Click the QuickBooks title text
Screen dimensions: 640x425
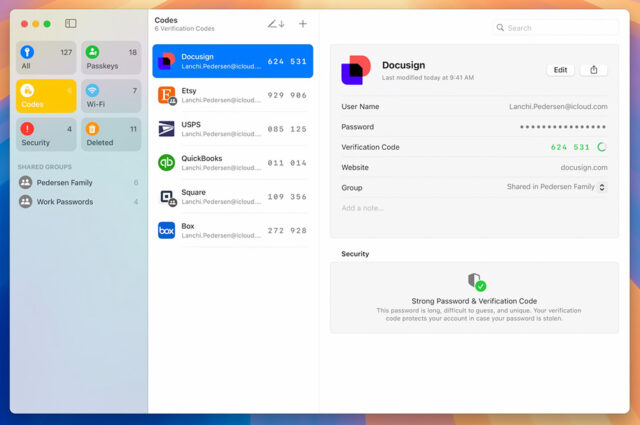pos(202,158)
